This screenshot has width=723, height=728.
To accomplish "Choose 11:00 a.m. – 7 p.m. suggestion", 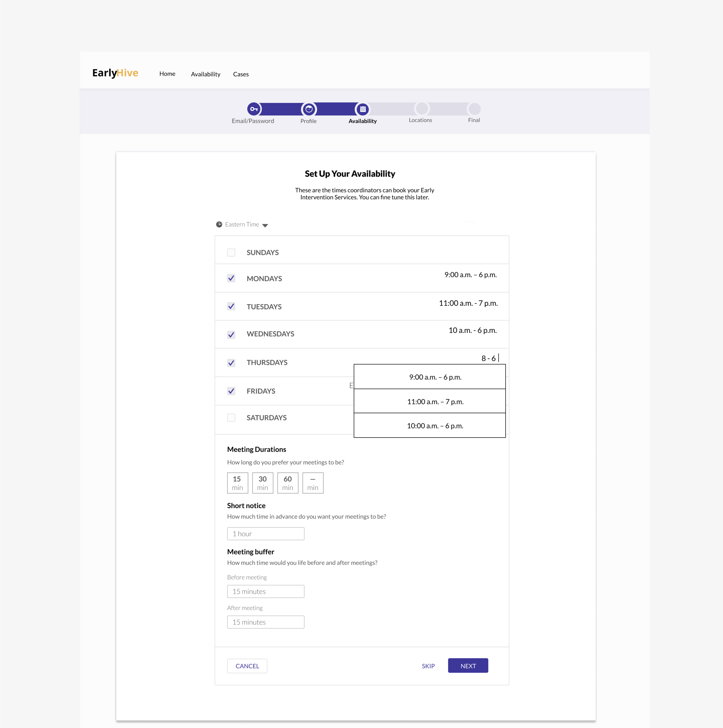I will (x=430, y=401).
